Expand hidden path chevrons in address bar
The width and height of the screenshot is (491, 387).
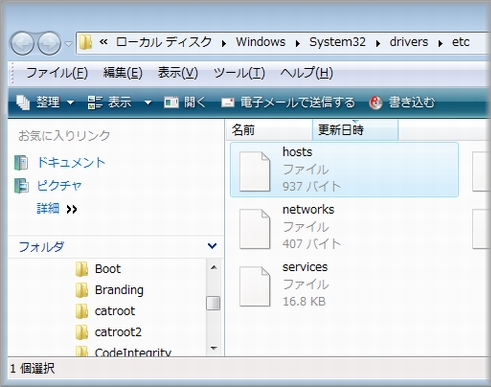tap(103, 42)
